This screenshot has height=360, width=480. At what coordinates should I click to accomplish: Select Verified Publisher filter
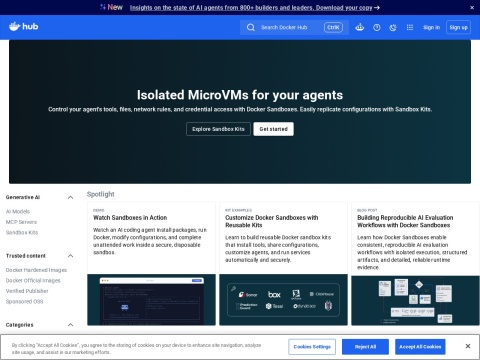(27, 291)
